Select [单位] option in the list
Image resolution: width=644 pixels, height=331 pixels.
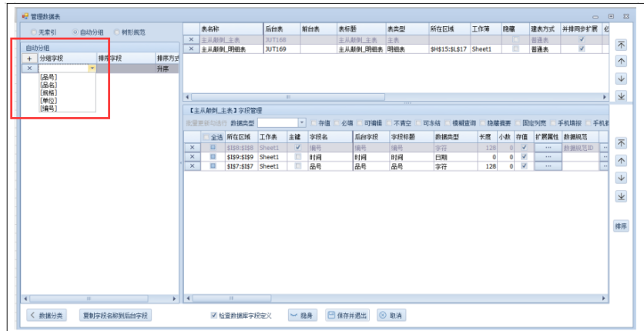pos(49,101)
